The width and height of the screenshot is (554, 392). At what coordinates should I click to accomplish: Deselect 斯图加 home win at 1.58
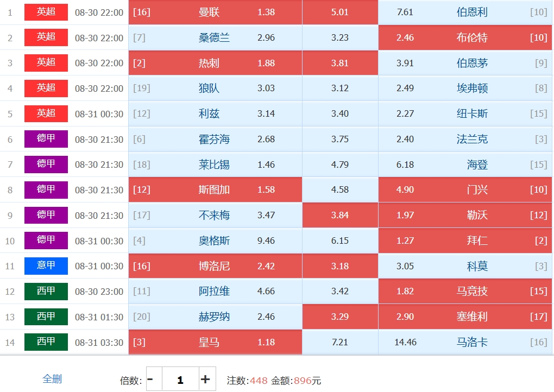tap(215, 189)
